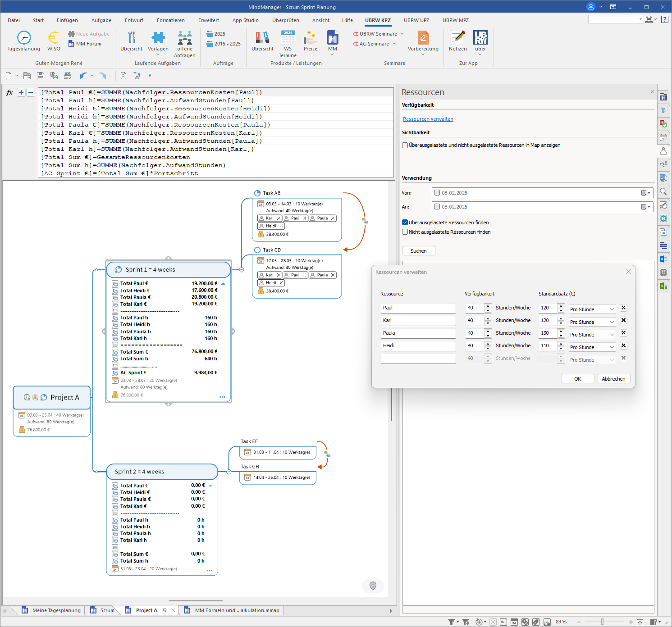Expand the MM ribbon dropdown

point(333,55)
